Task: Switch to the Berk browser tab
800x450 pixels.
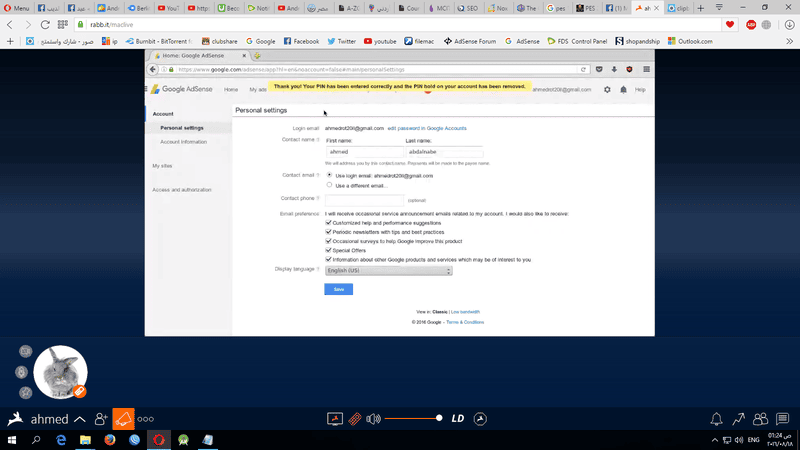Action: coord(138,8)
